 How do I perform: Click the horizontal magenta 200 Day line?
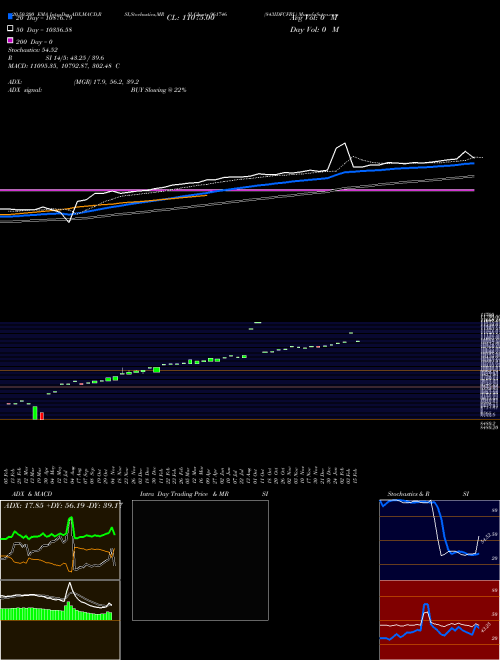click(237, 190)
